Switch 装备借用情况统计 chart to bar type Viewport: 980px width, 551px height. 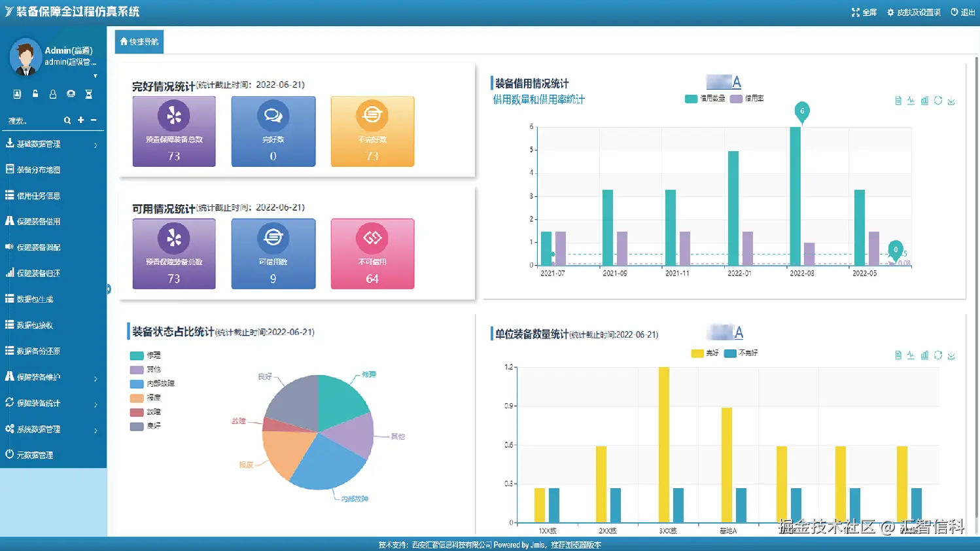point(924,101)
